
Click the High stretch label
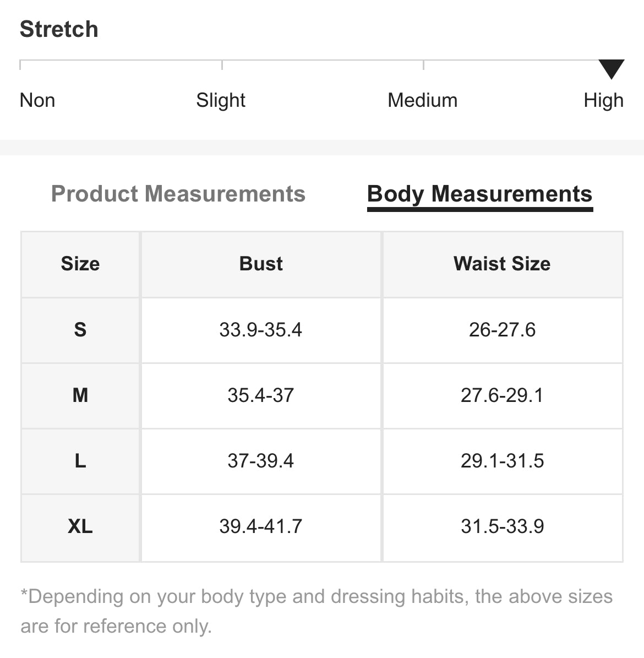click(x=603, y=101)
